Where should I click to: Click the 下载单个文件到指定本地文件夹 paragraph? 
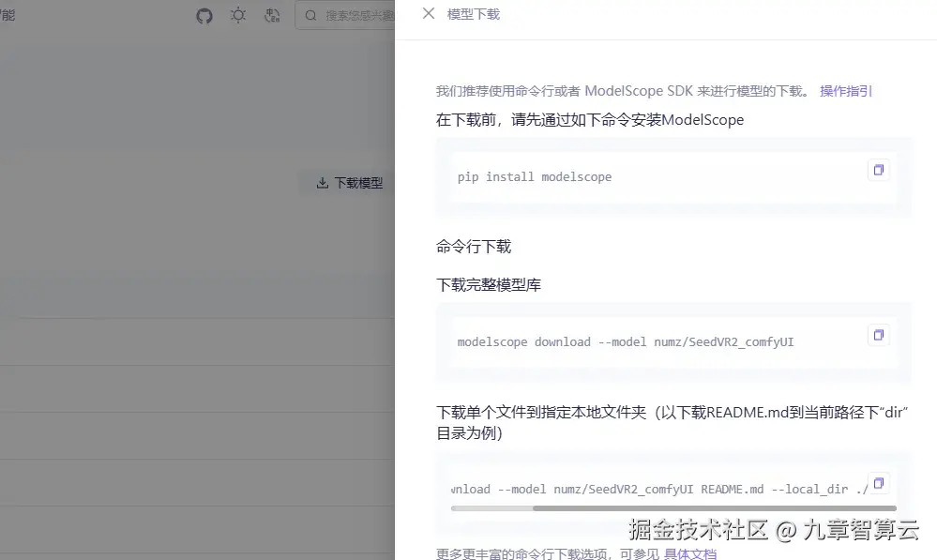point(673,422)
